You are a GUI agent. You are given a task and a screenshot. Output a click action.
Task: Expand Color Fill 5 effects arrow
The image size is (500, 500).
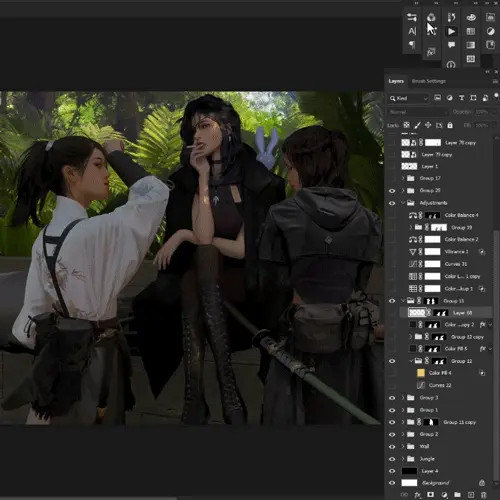(x=490, y=349)
